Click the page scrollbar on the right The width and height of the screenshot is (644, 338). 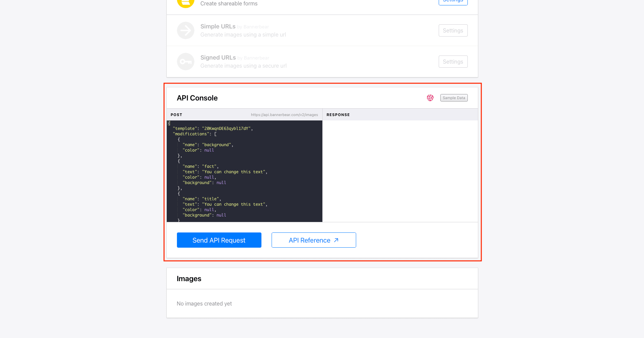coord(641,169)
